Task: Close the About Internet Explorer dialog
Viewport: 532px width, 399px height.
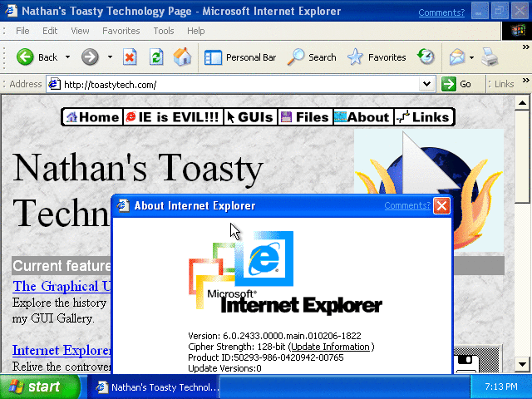Action: (441, 205)
